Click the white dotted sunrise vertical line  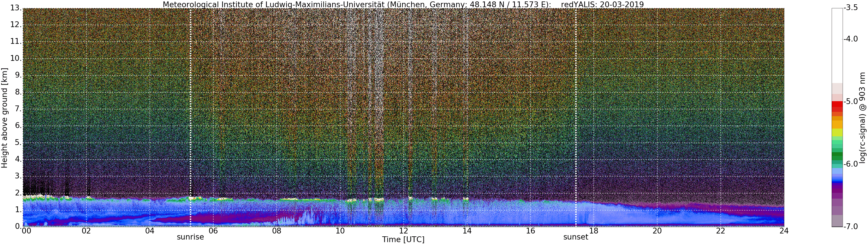[190, 117]
